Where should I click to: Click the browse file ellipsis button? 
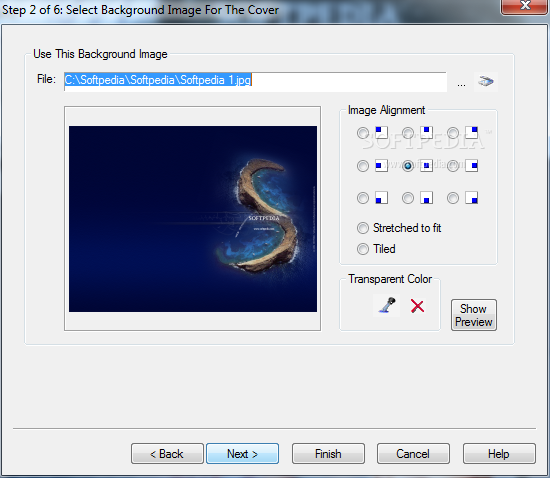[x=461, y=84]
